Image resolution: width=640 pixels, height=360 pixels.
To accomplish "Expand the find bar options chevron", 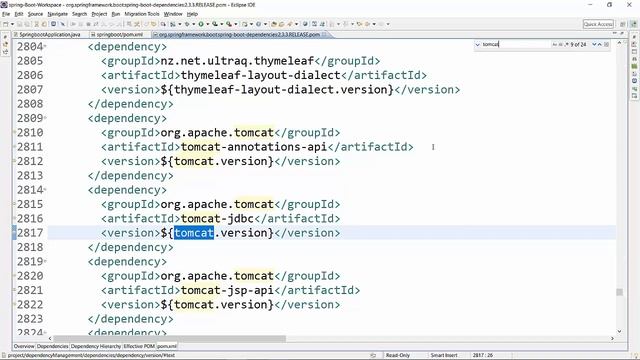I will tap(478, 44).
